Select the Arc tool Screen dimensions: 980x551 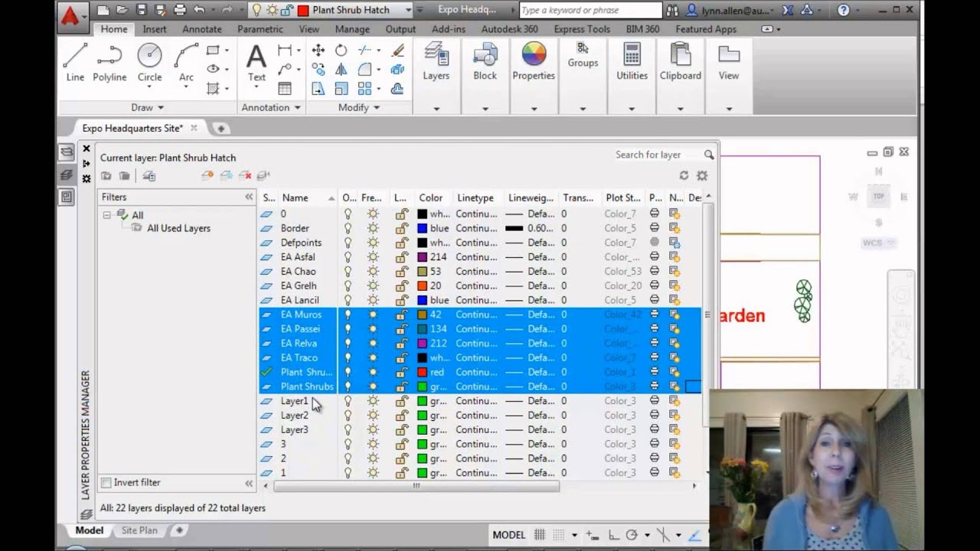tap(186, 63)
